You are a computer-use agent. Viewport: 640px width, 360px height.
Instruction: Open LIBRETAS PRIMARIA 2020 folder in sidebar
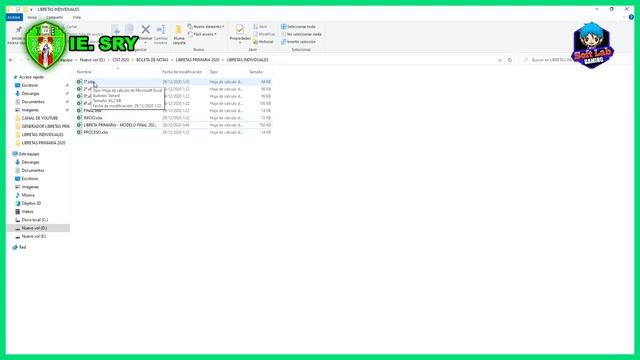pos(43,143)
